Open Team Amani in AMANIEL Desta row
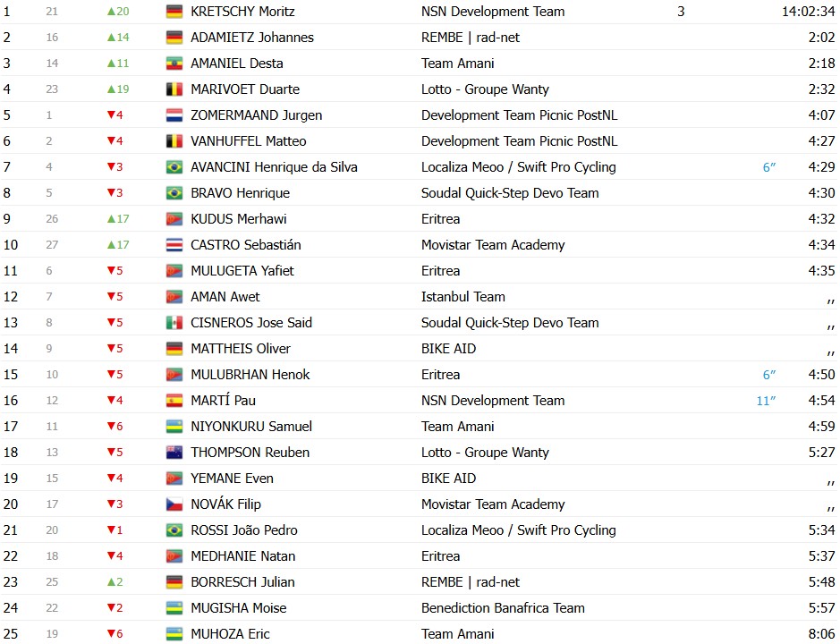The height and width of the screenshot is (644, 840). point(457,64)
